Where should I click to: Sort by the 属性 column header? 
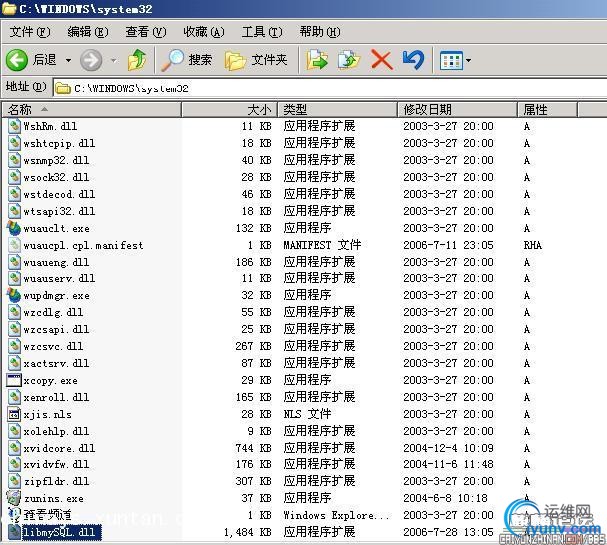coord(547,110)
